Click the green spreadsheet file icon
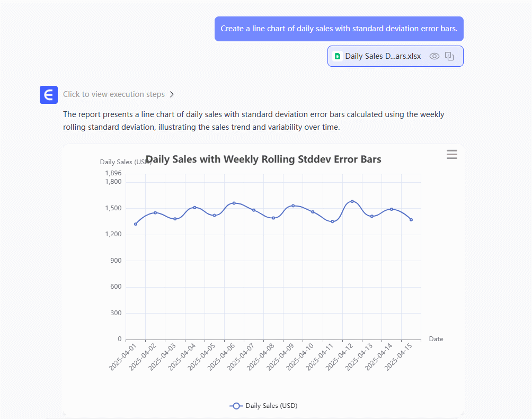The image size is (532, 419). 338,56
